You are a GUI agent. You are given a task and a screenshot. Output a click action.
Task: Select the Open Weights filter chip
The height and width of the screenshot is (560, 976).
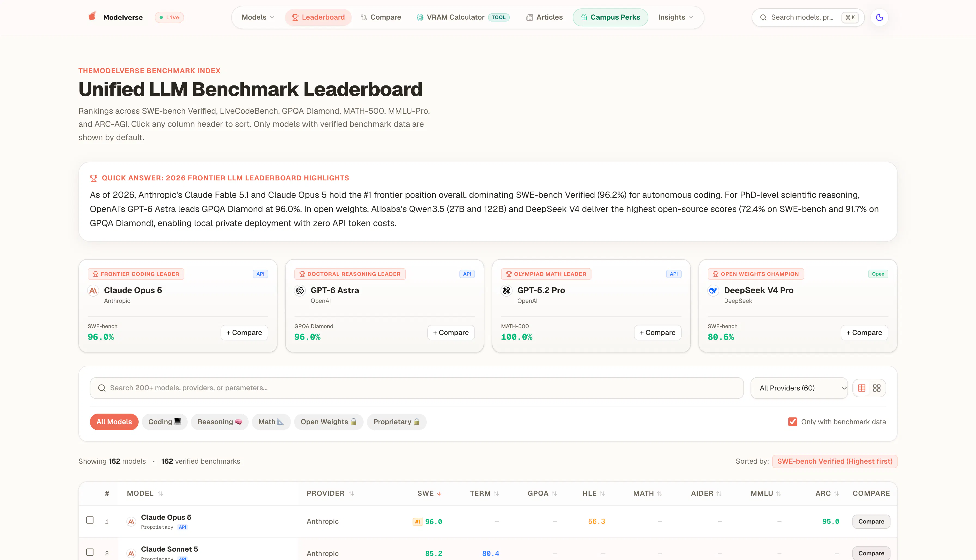[329, 422]
